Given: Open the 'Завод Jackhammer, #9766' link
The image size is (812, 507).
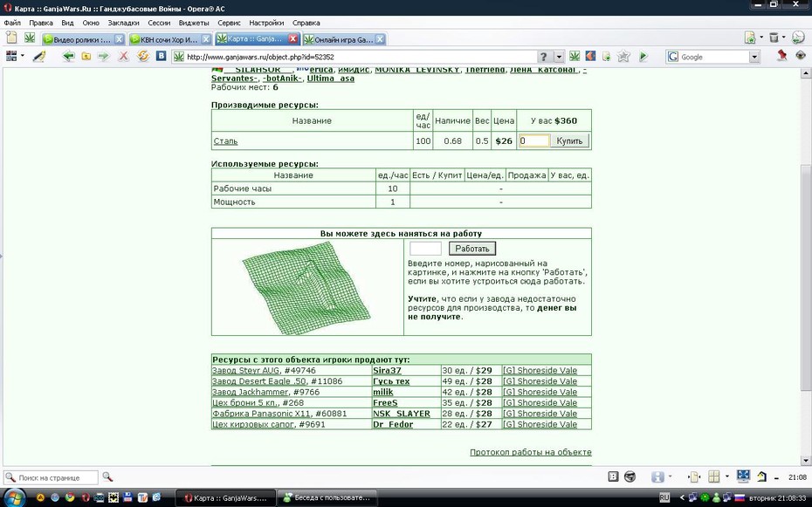Looking at the screenshot, I should pyautogui.click(x=265, y=392).
